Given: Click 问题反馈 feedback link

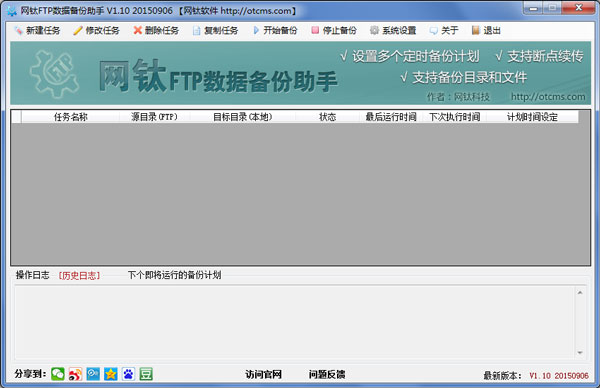Looking at the screenshot, I should coord(327,374).
